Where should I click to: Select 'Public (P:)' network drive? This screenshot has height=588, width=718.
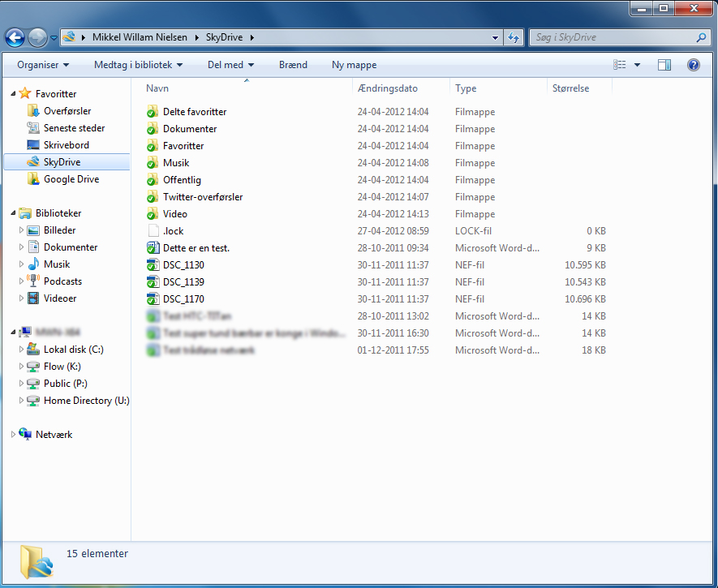(66, 384)
